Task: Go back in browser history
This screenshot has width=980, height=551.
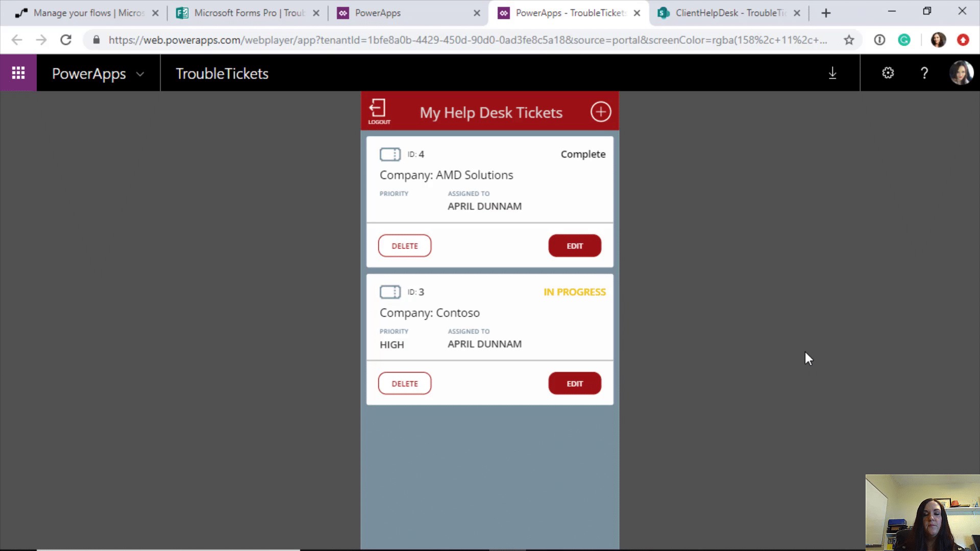Action: (17, 40)
